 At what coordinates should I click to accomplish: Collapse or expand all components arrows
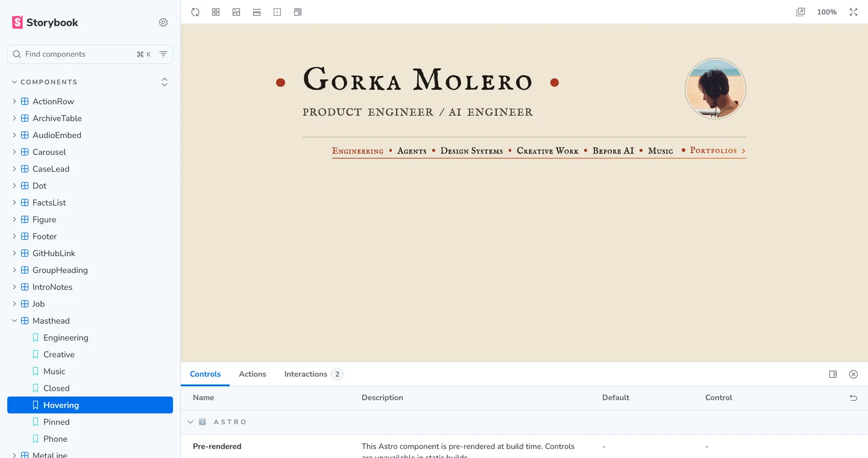coord(165,82)
